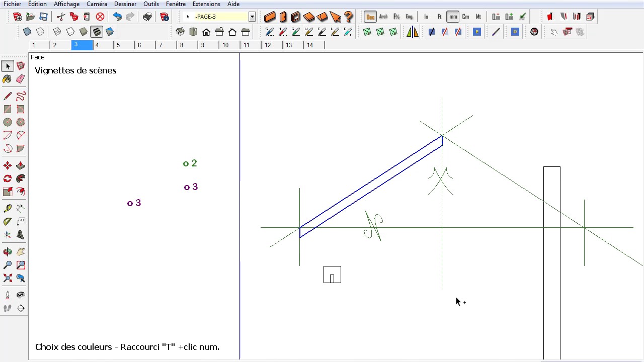Screen dimensions: 644x362
Task: Select the Rotate tool
Action: click(8, 178)
